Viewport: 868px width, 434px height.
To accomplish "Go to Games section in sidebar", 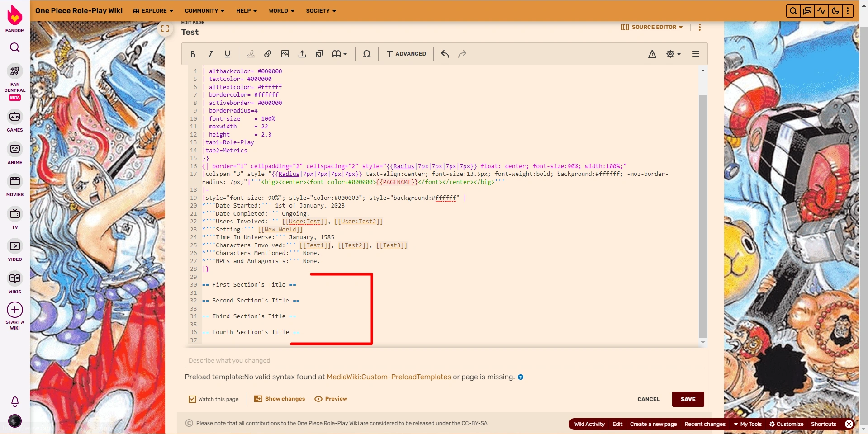I will click(x=15, y=121).
